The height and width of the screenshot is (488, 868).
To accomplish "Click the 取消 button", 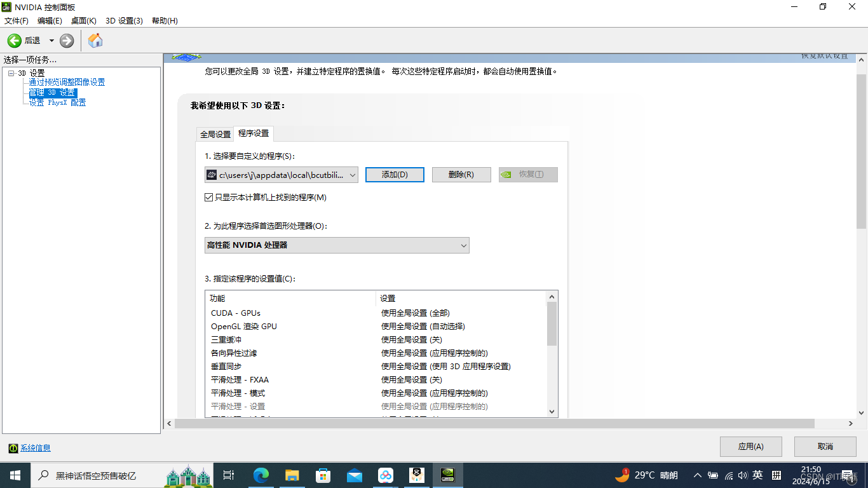I will (x=825, y=447).
